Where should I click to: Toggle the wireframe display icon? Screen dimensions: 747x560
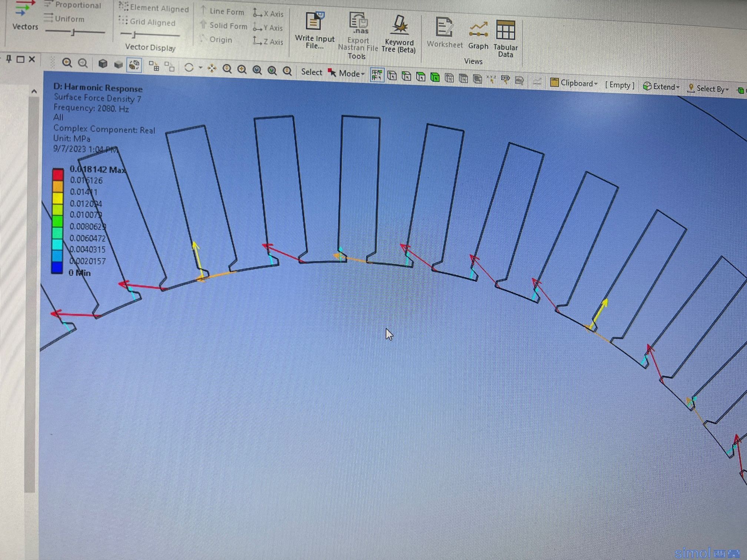(134, 65)
